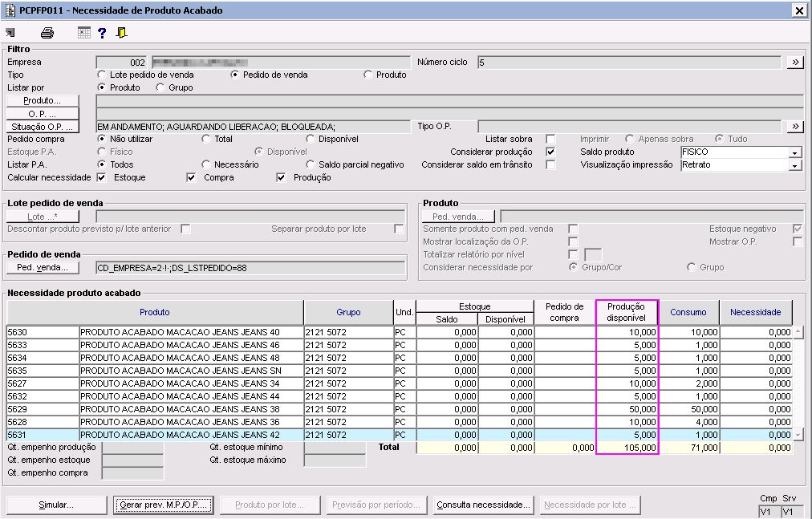The height and width of the screenshot is (519, 812).
Task: Select row 5634 MACACAO JEANS 48
Action: tap(400, 358)
